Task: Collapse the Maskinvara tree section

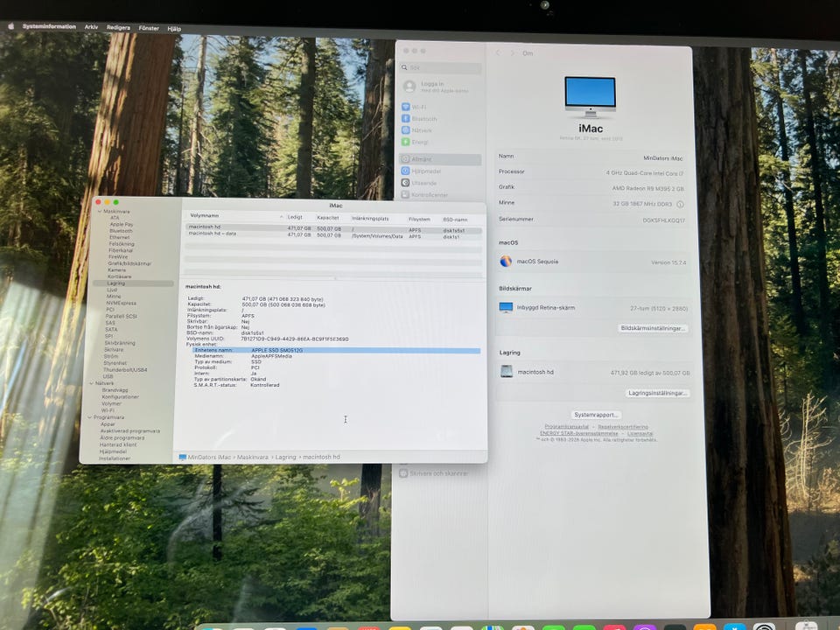Action: click(x=100, y=212)
